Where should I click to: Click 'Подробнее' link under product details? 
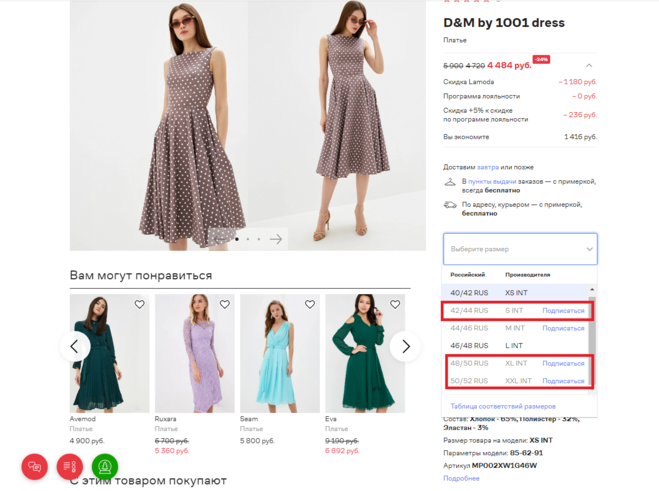[x=461, y=478]
